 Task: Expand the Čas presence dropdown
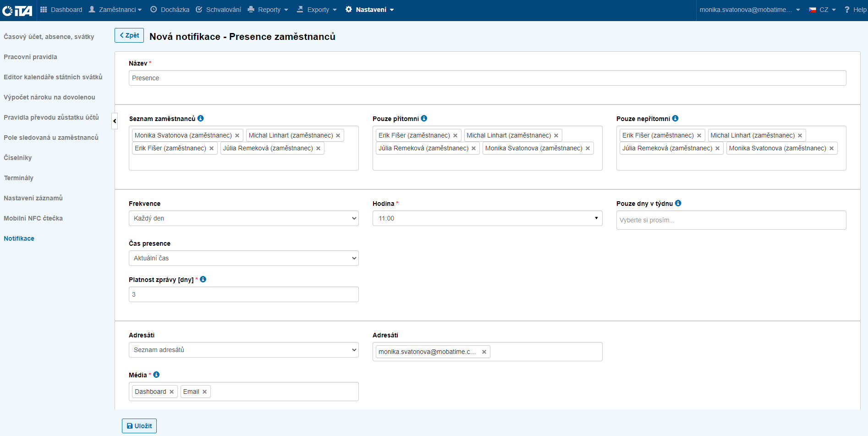pyautogui.click(x=243, y=258)
